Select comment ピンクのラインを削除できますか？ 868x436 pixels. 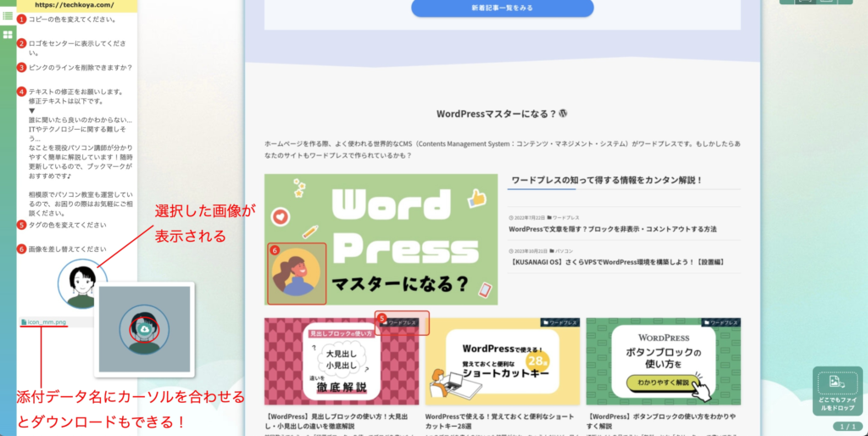pos(81,68)
